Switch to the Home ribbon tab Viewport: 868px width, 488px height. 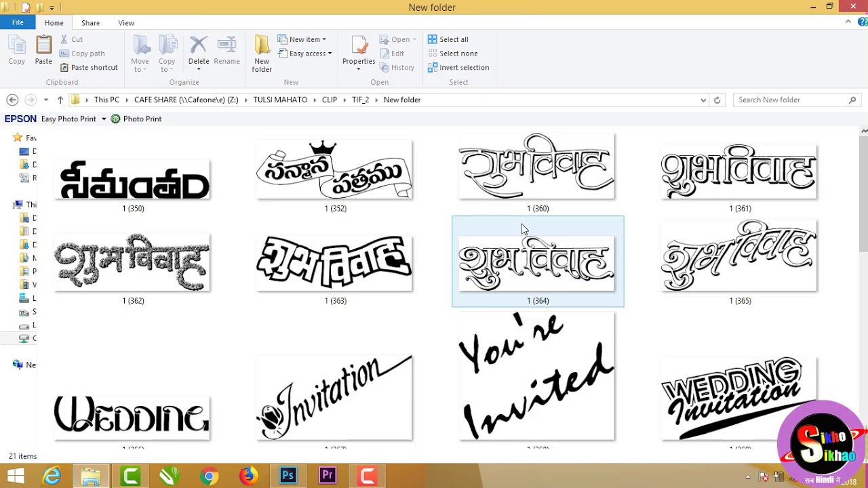point(54,23)
